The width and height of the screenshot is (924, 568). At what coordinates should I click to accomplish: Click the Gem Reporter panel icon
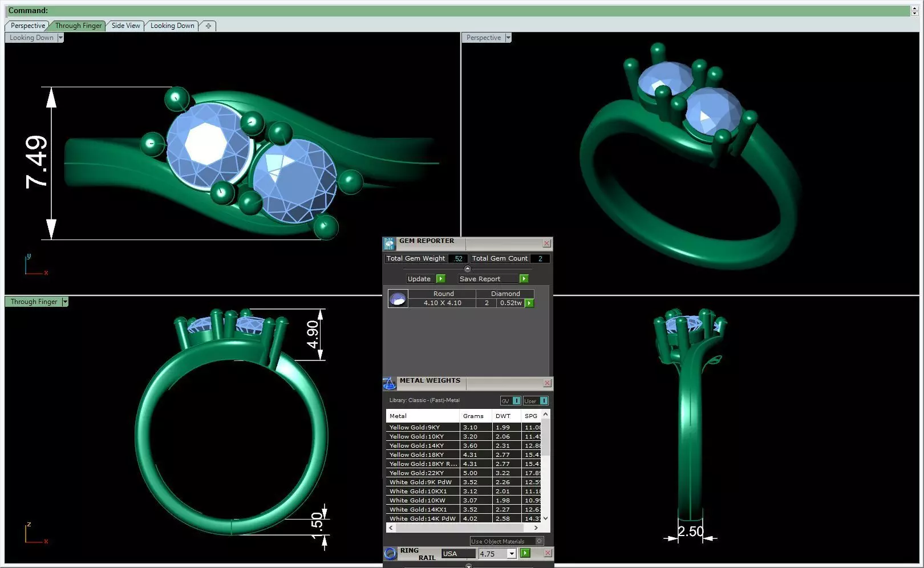pos(389,244)
